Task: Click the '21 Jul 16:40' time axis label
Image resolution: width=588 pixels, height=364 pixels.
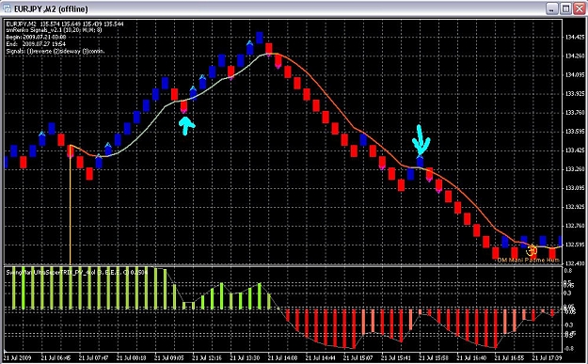Action: tap(472, 357)
